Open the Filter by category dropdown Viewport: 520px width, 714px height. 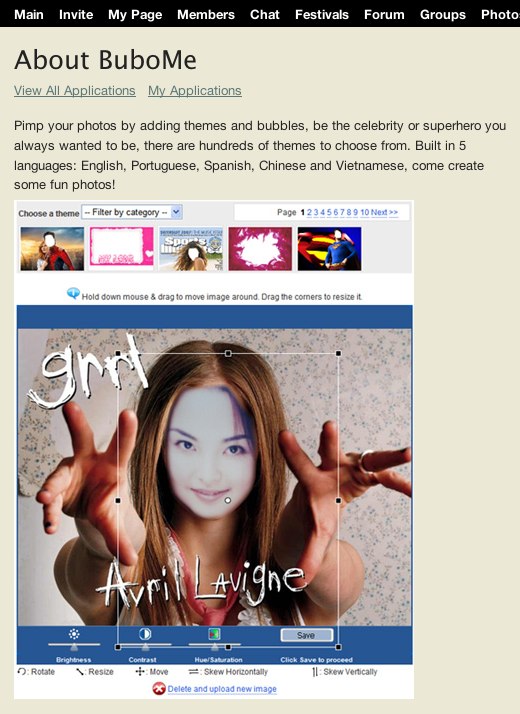coord(132,212)
